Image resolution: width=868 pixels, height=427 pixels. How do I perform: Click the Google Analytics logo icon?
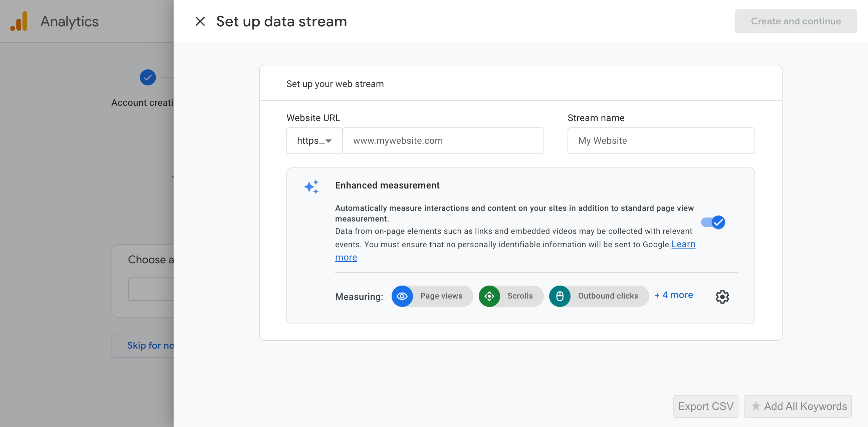pos(19,21)
